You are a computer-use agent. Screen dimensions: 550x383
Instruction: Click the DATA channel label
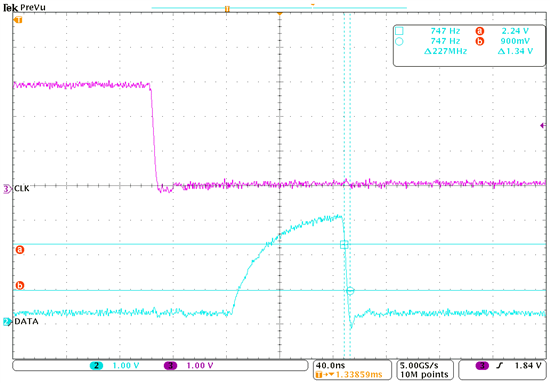26,322
